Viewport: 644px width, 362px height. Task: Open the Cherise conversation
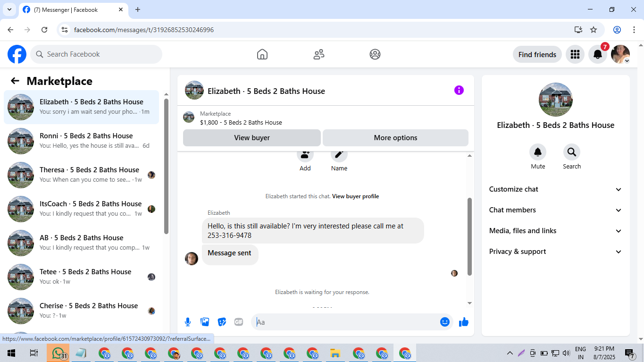[81, 311]
